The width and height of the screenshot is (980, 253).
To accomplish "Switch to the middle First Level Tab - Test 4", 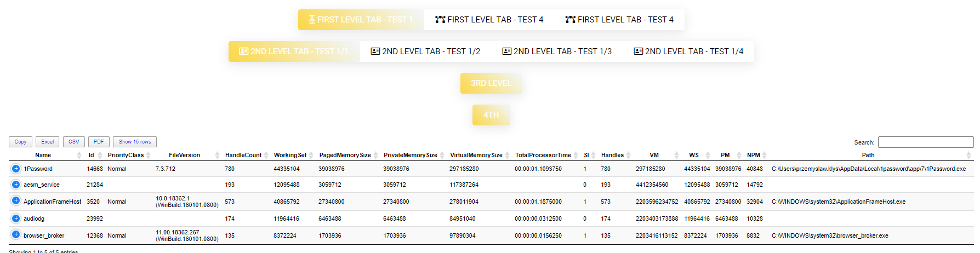I will pos(489,20).
